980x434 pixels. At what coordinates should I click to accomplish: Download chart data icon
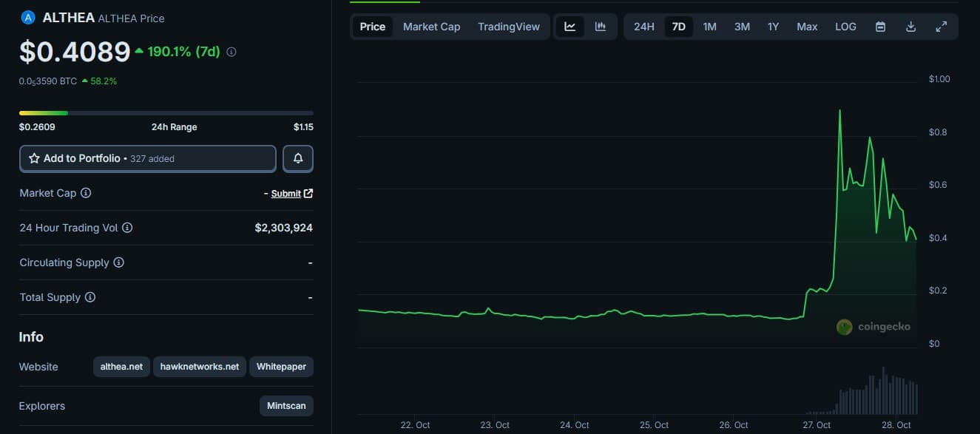coord(910,27)
